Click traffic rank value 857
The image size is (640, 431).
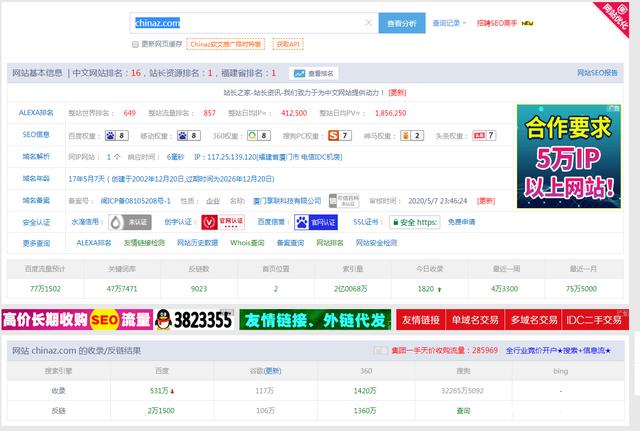(209, 113)
